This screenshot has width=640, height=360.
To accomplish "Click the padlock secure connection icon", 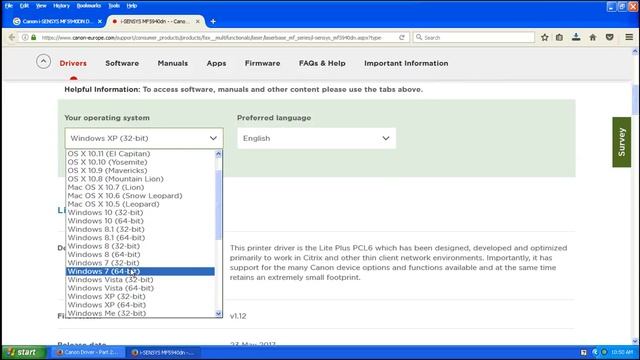I will tap(34, 37).
